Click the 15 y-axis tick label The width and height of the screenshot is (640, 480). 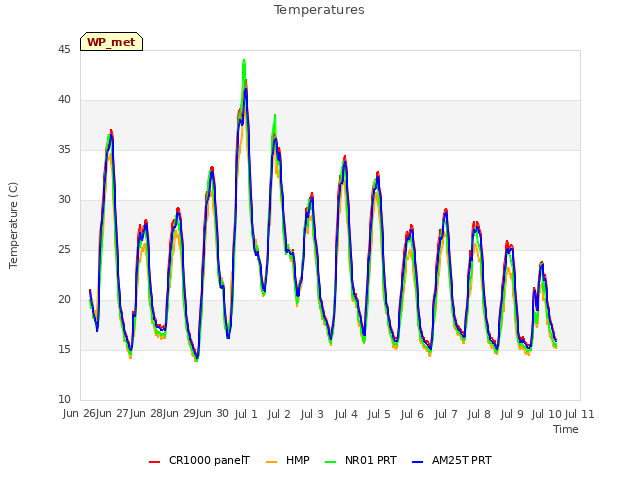tap(64, 350)
